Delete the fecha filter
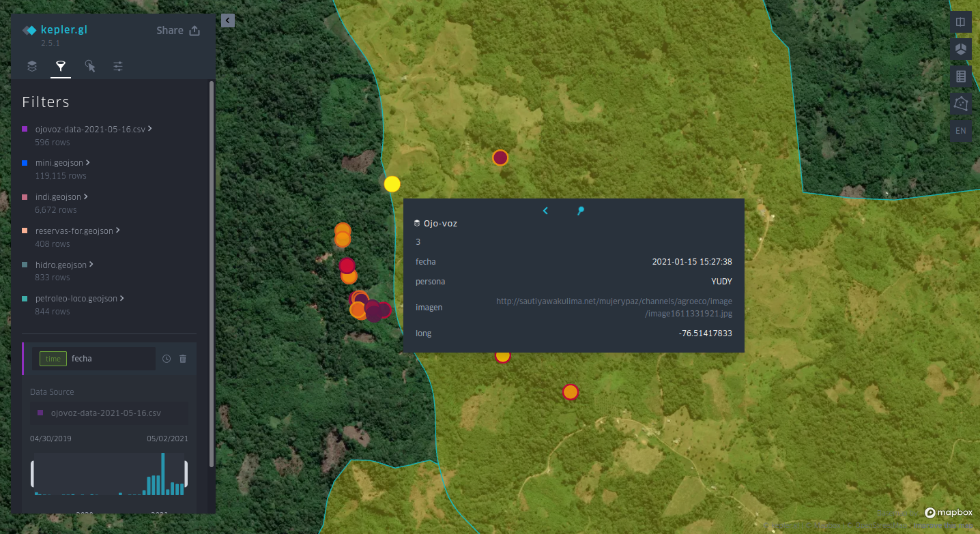The image size is (980, 534). click(x=183, y=359)
